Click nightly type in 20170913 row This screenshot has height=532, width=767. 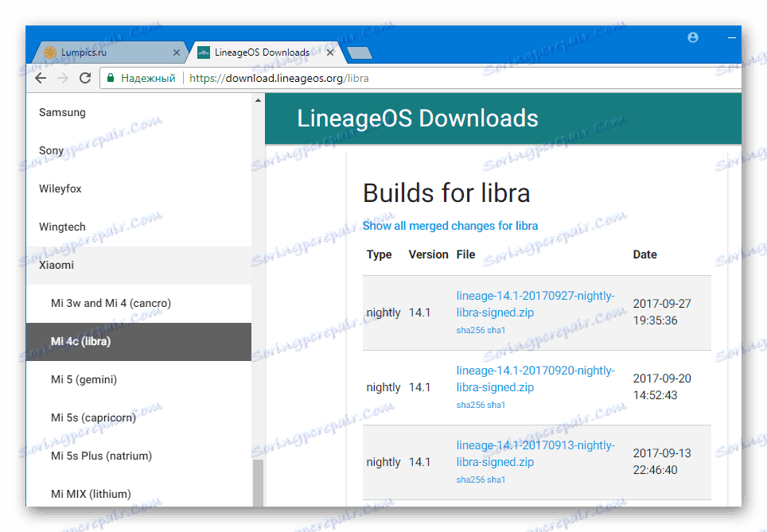pyautogui.click(x=383, y=463)
